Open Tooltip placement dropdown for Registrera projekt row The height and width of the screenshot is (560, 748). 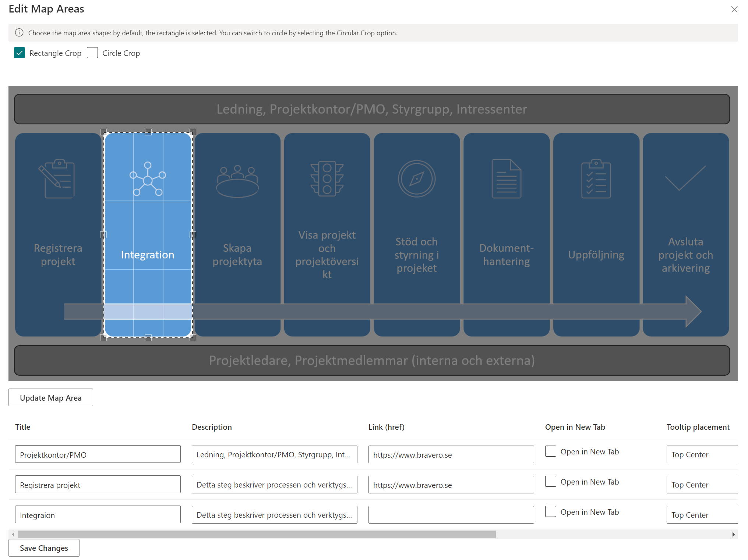(x=702, y=485)
